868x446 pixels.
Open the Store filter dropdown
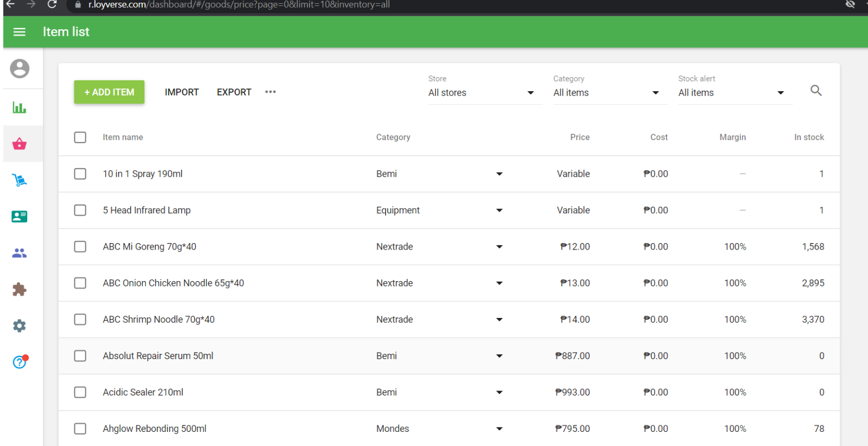point(481,93)
